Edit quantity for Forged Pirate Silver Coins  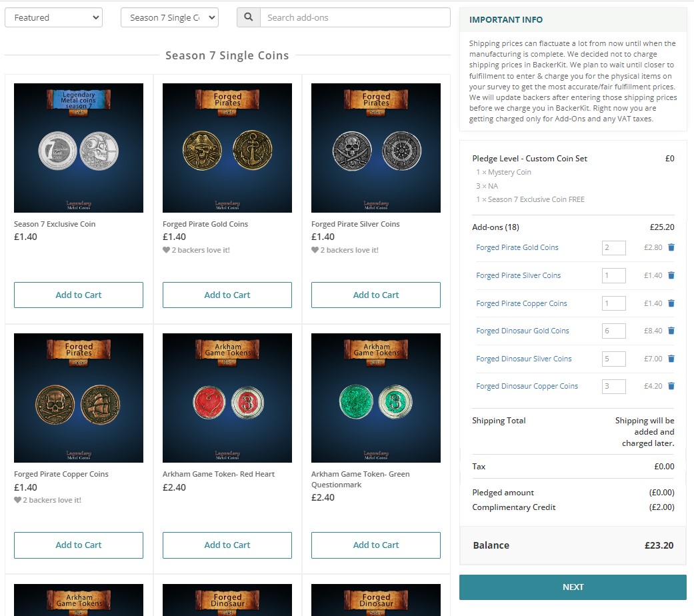coord(613,276)
